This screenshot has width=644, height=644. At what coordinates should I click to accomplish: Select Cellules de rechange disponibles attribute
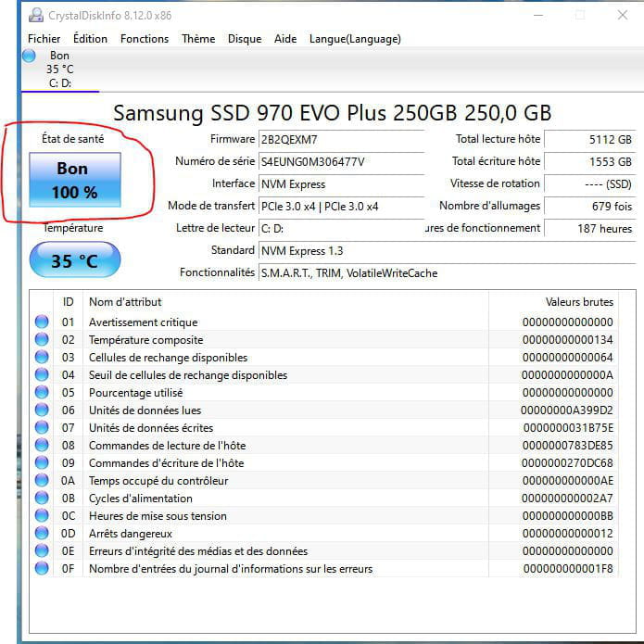(x=168, y=358)
